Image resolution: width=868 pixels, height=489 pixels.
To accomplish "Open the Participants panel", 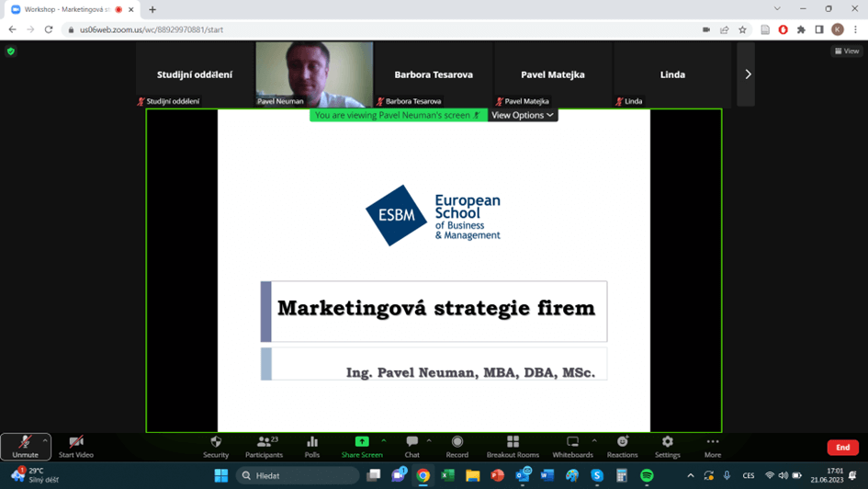I will [264, 447].
